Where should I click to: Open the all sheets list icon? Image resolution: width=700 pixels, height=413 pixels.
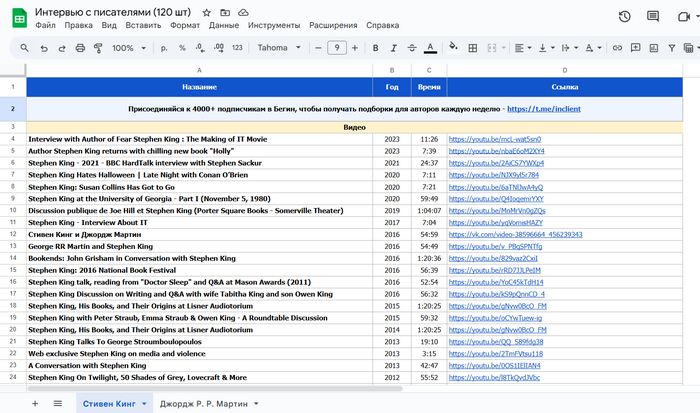57,402
